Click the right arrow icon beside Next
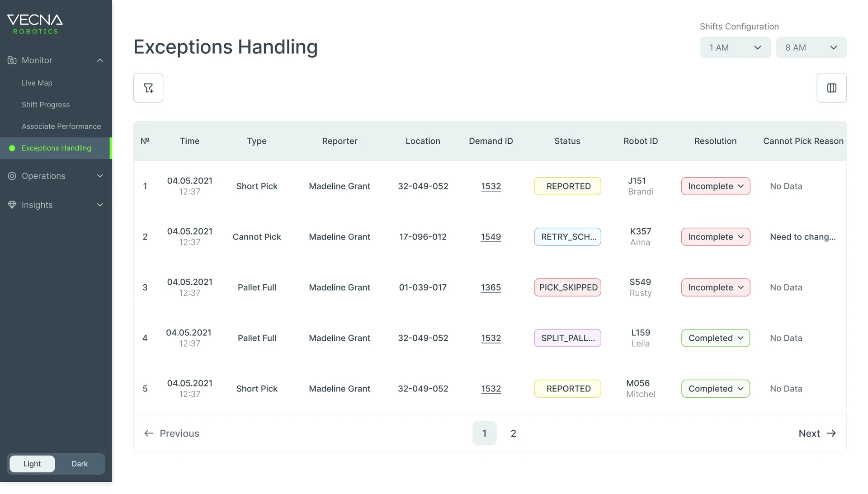 [x=831, y=433]
